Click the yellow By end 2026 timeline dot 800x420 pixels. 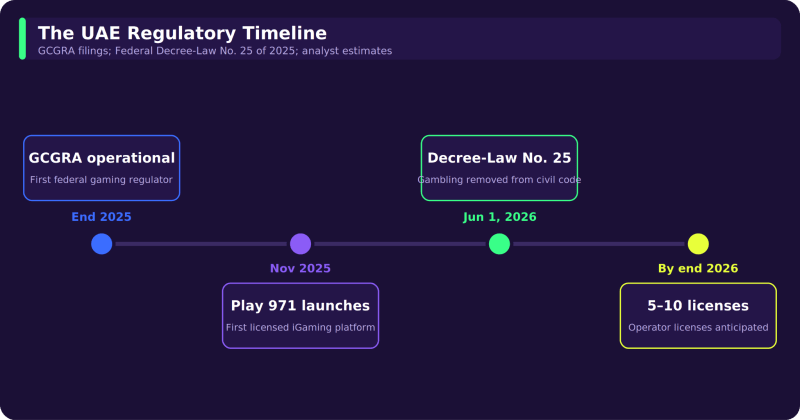coord(698,244)
